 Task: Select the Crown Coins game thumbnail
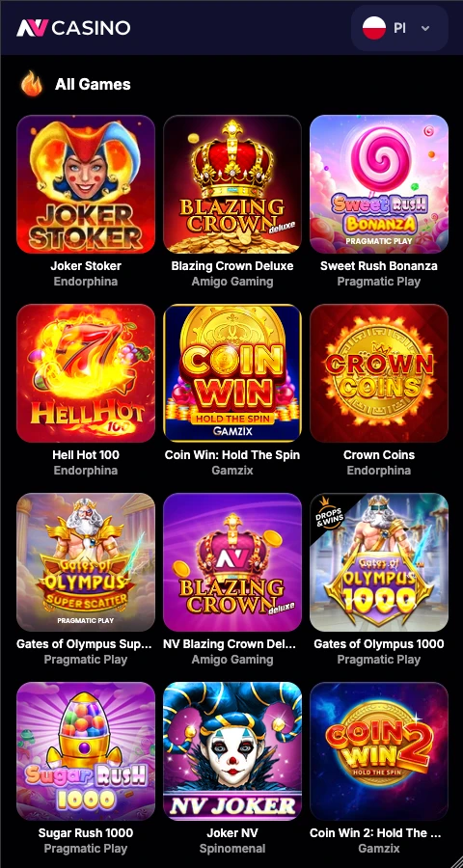click(379, 373)
